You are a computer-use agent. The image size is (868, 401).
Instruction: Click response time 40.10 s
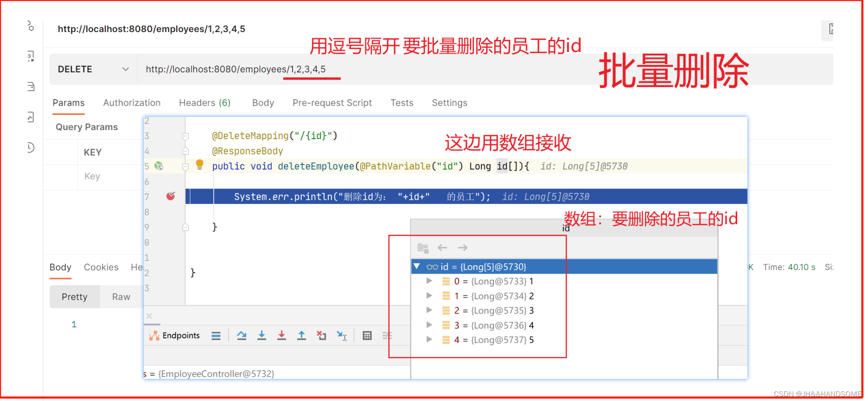pyautogui.click(x=802, y=267)
